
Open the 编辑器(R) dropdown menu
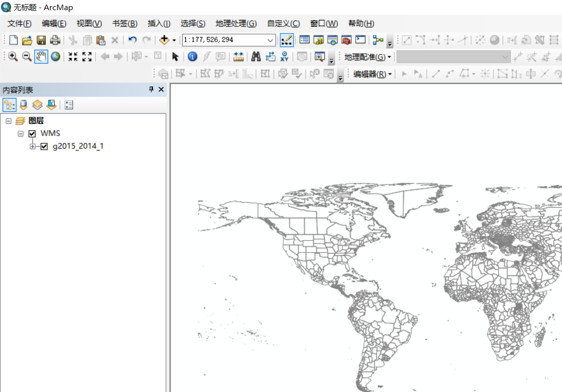[x=373, y=74]
